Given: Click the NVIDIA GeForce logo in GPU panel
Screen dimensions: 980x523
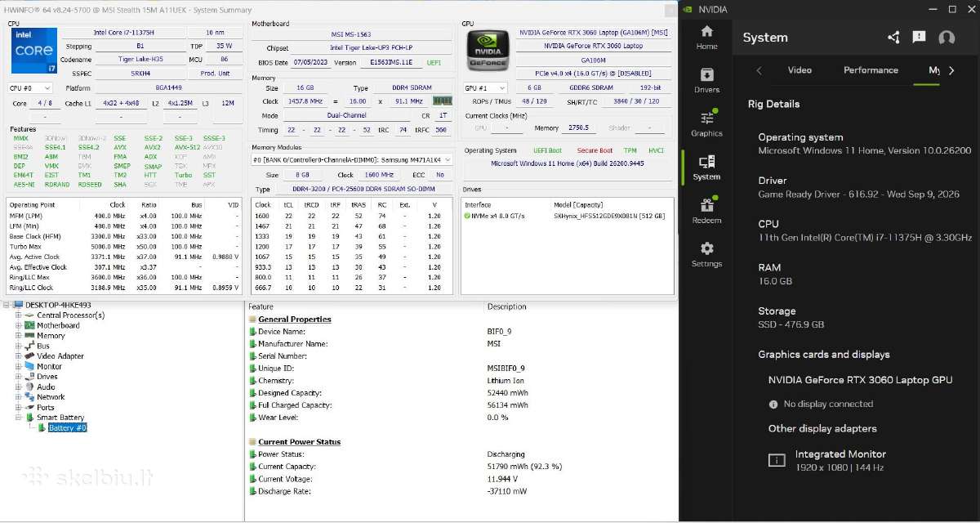Looking at the screenshot, I should pos(487,51).
